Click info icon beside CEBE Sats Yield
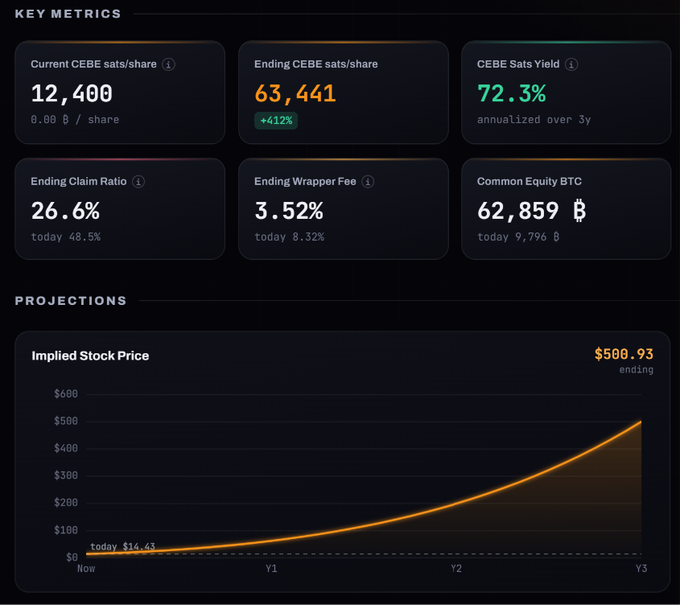This screenshot has width=680, height=605. click(x=571, y=65)
